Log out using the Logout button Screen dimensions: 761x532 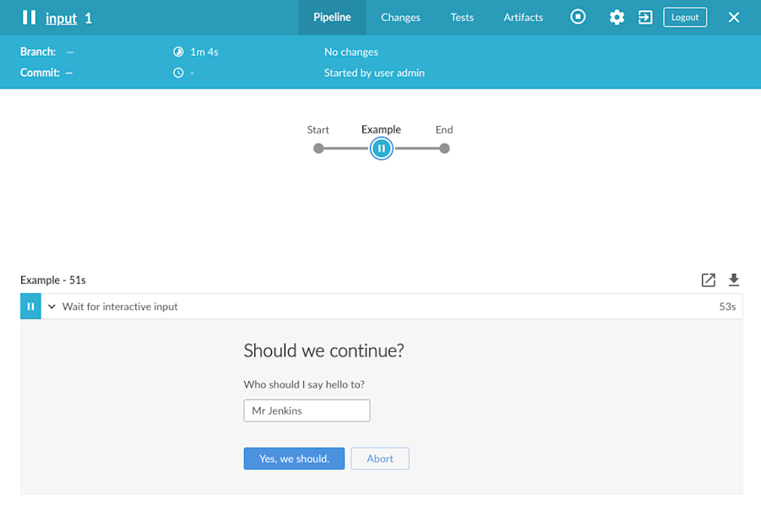(x=684, y=16)
